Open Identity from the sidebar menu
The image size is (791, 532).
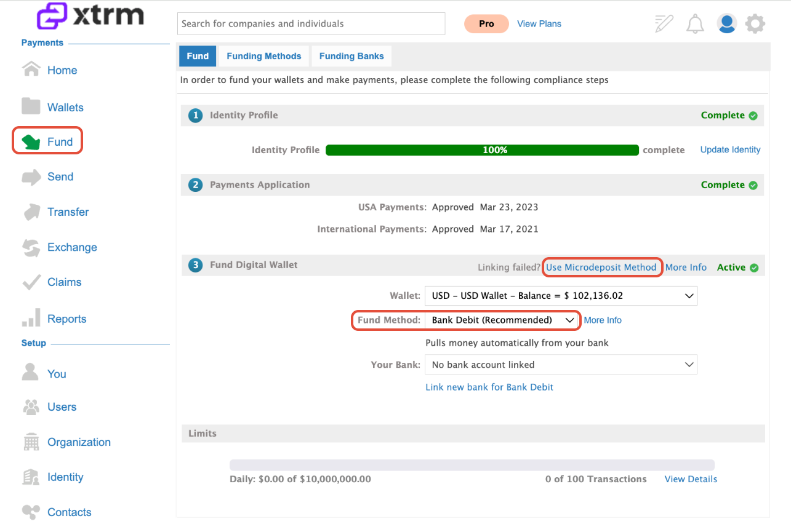65,477
